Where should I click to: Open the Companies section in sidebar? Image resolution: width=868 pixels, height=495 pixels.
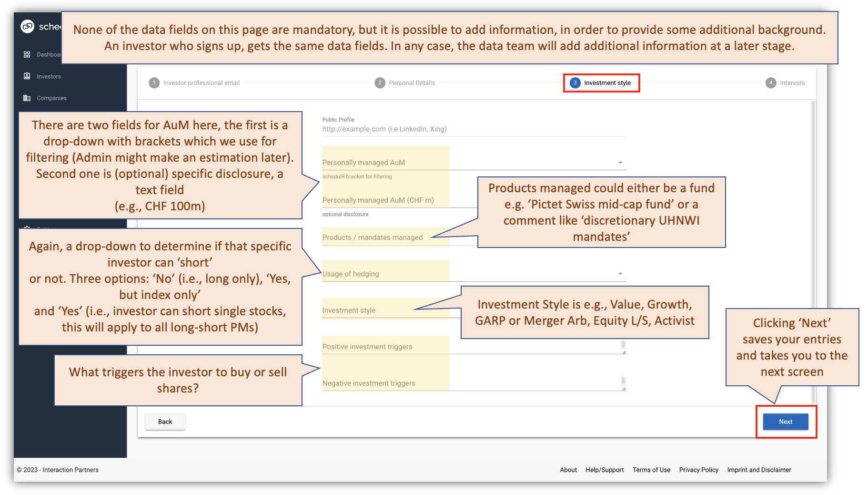click(51, 98)
